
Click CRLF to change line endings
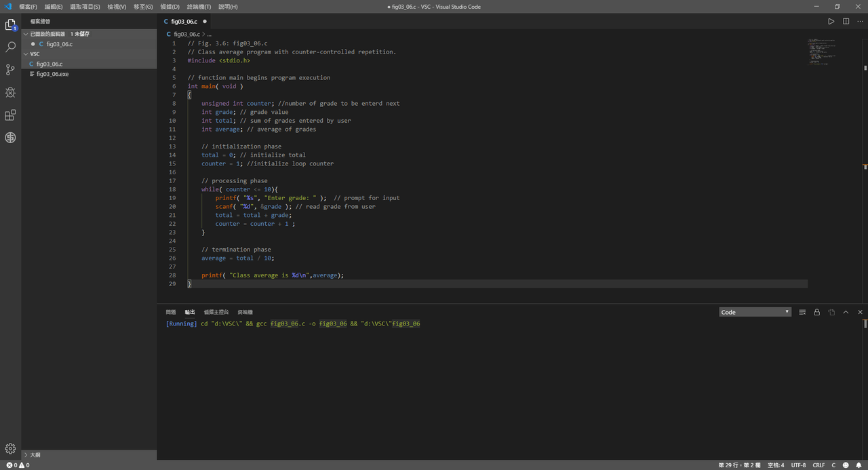[818, 465]
